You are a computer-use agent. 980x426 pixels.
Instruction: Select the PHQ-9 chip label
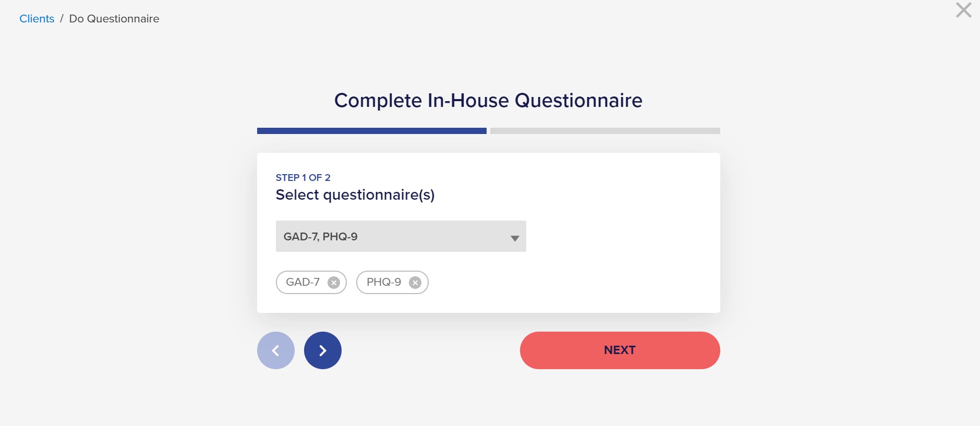[x=384, y=282]
